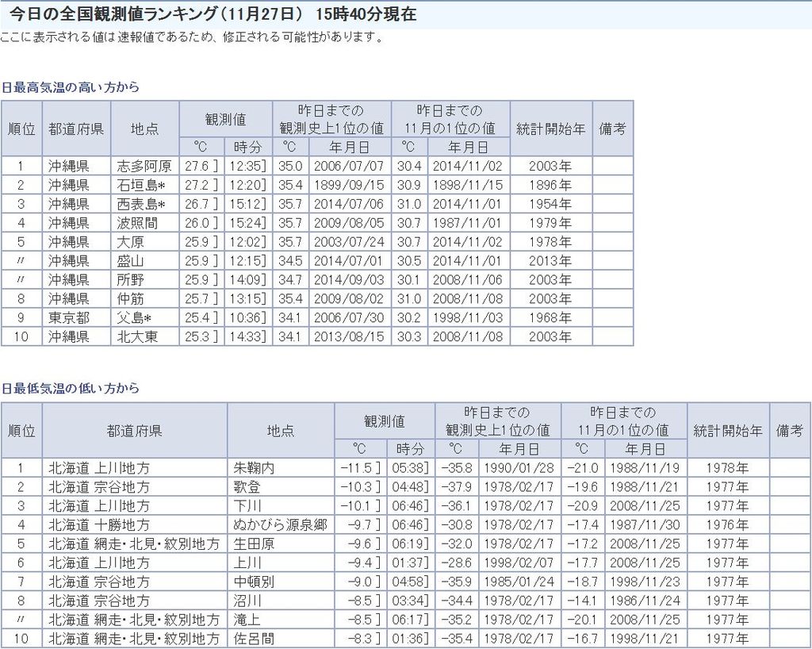Select the 朱鞠内 station cell
Viewport: 812px width, 649px height.
pos(281,468)
